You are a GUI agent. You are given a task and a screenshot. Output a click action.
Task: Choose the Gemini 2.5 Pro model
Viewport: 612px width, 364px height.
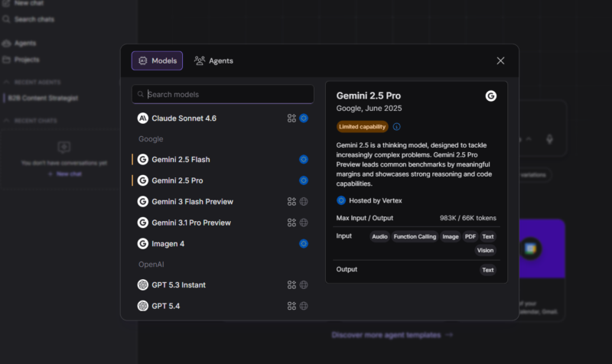[223, 180]
